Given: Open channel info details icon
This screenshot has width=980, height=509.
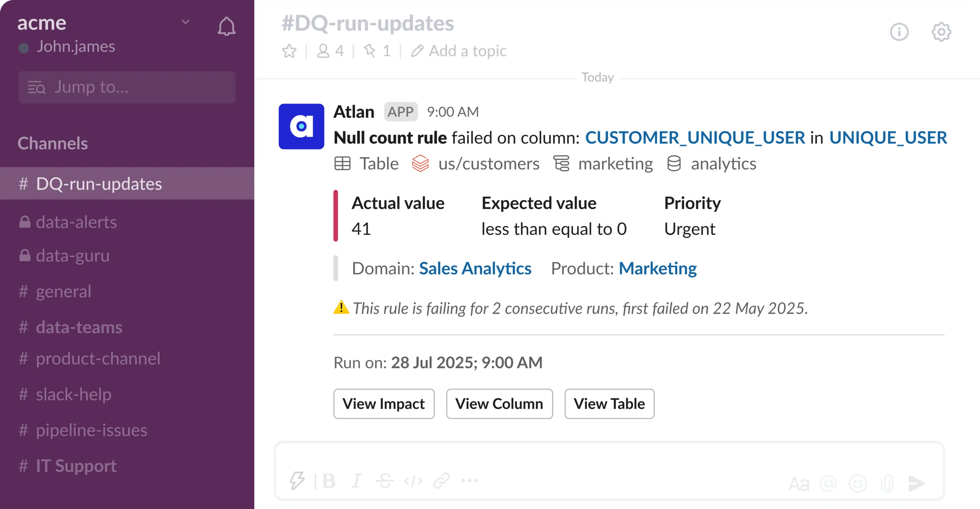Looking at the screenshot, I should click(x=899, y=32).
